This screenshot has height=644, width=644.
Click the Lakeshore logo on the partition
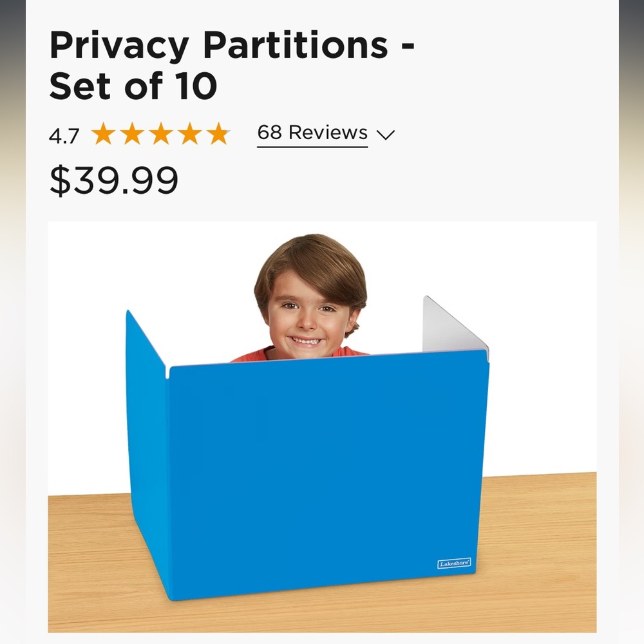pos(454,563)
